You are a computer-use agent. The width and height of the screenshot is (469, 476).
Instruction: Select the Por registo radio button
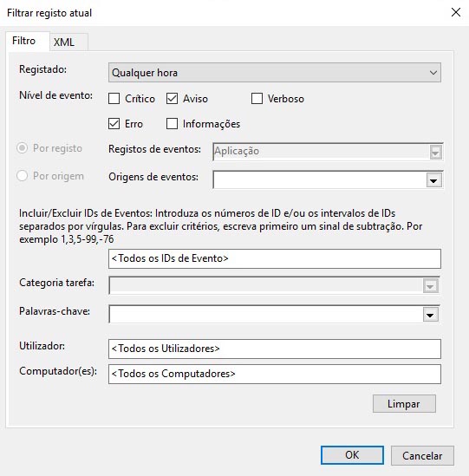23,148
